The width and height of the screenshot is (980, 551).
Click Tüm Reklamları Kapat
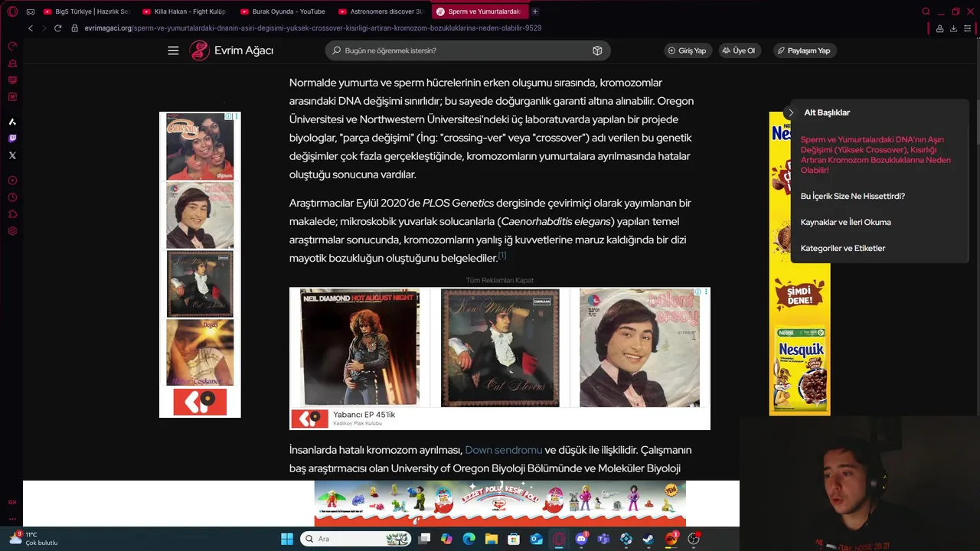[x=499, y=280]
